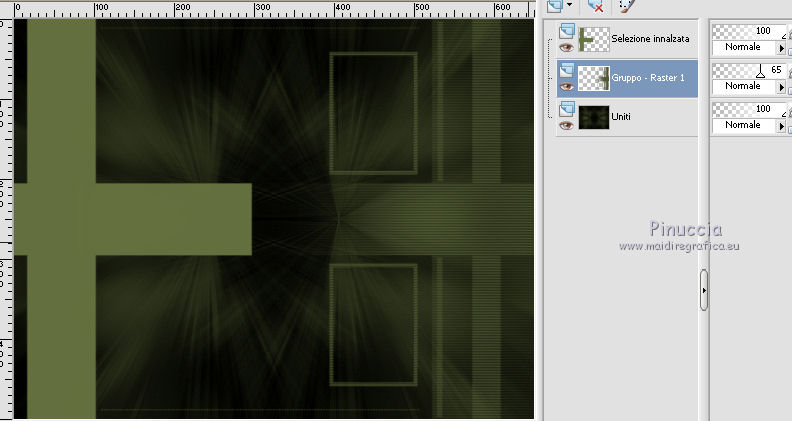Adjust the Selezione innalzata opacity slider at 100
This screenshot has width=792, height=421.
pos(749,31)
